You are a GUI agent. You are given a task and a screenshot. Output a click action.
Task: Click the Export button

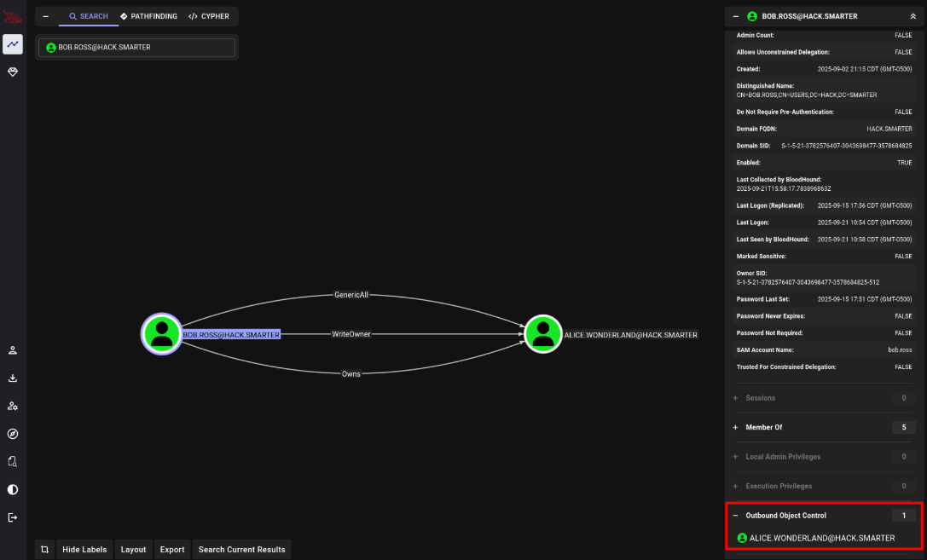tap(172, 550)
